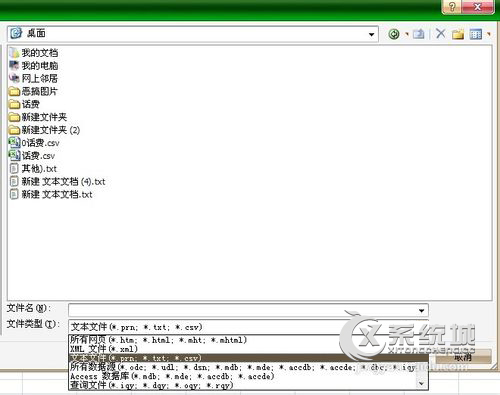Click the 文件类型 combo box
500x395 pixels.
tap(248, 327)
